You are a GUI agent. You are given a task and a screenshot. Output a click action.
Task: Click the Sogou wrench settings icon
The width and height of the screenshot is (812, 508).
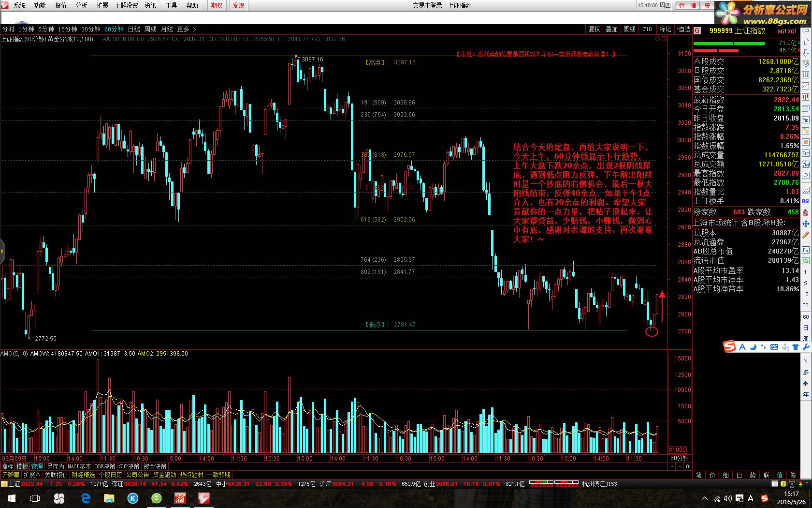click(x=806, y=347)
